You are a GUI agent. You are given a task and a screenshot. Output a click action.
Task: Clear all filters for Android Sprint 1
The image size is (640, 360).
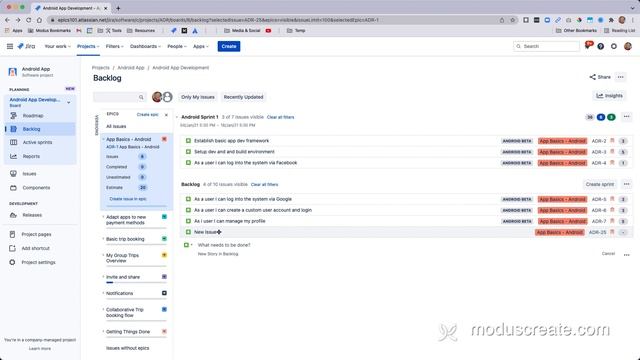click(280, 117)
